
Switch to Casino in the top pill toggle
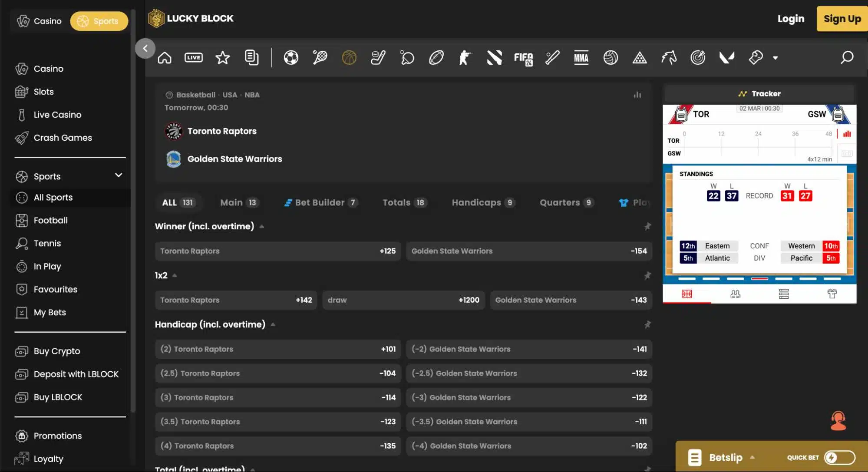(x=40, y=21)
